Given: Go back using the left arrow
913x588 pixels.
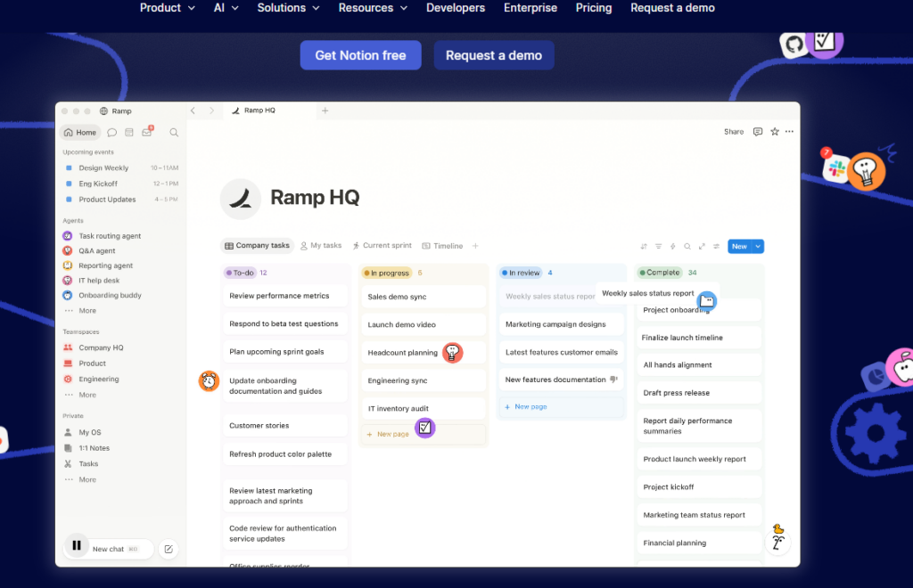Looking at the screenshot, I should pyautogui.click(x=193, y=110).
